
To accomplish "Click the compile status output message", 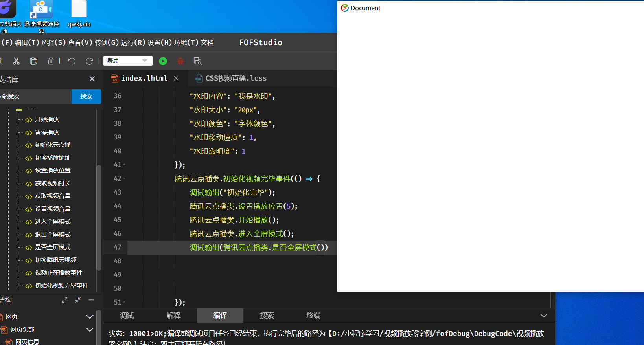I will pos(326,337).
